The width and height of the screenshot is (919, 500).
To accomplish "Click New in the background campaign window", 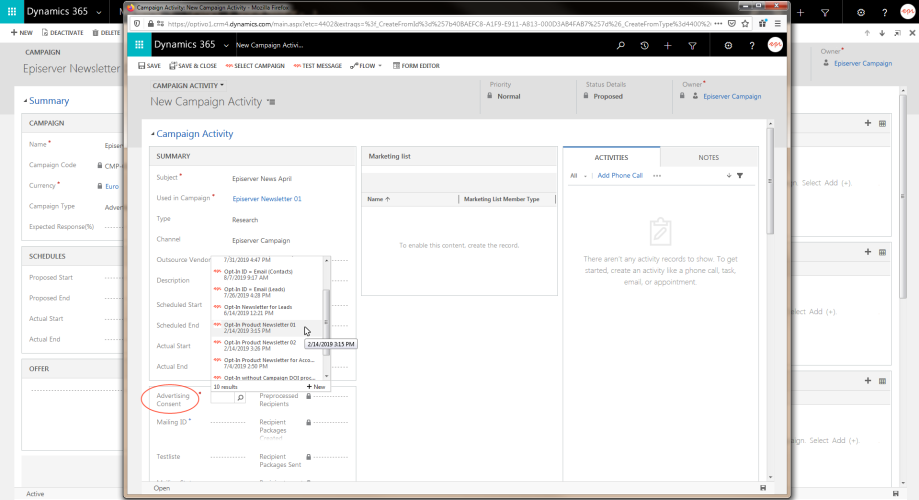I will [x=22, y=33].
